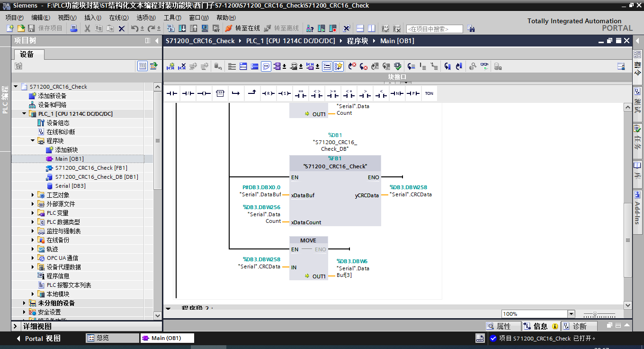
Task: Insert a set coil (S) instruction
Action: 284,93
